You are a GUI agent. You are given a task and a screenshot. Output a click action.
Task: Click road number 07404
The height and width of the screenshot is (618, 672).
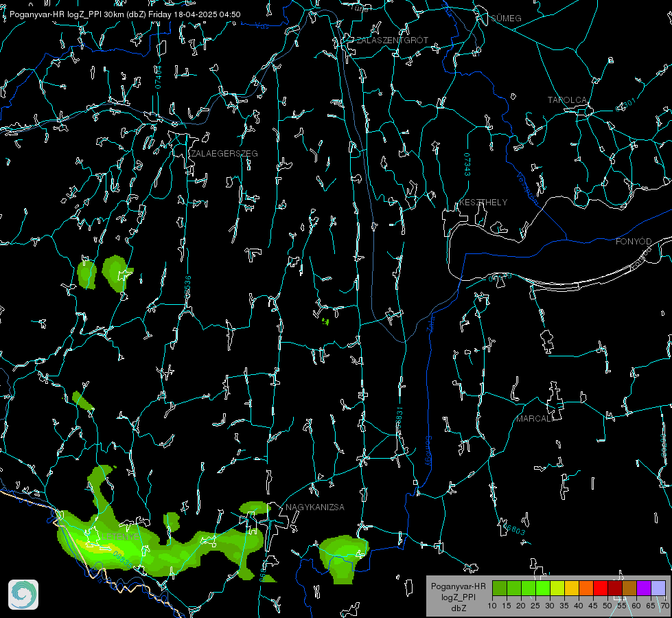tap(159, 77)
